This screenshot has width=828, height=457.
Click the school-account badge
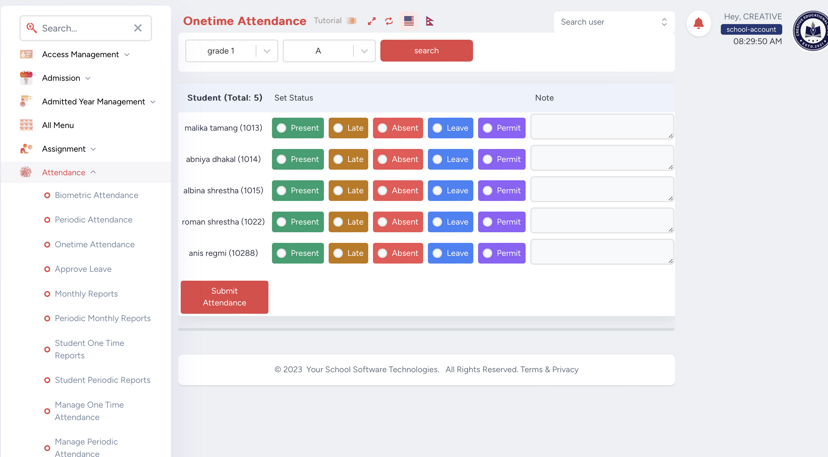click(751, 30)
